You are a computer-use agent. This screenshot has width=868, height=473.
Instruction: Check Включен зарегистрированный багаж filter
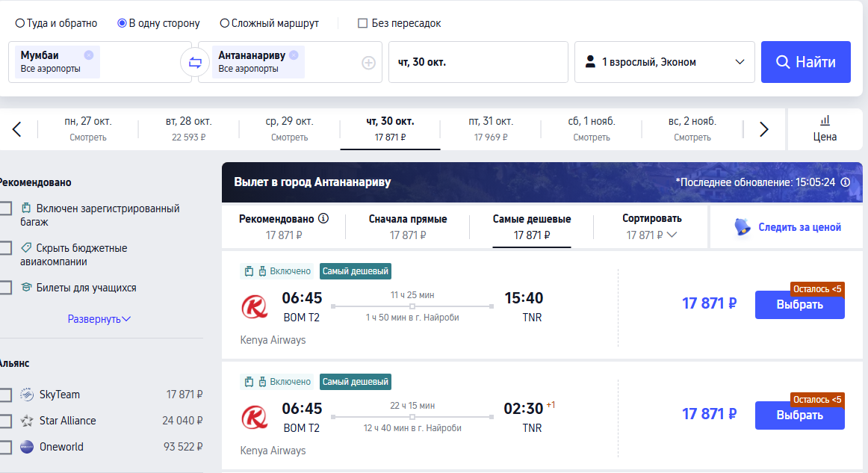[5, 208]
